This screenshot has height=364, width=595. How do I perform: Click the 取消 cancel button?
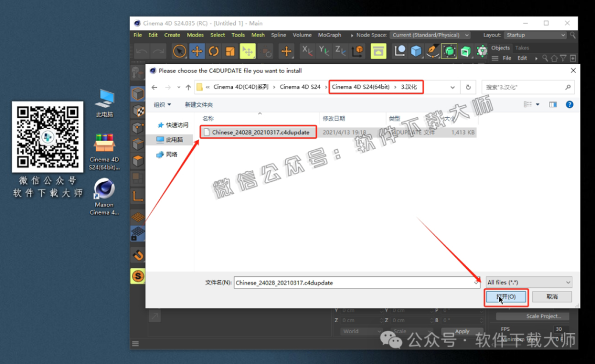551,297
